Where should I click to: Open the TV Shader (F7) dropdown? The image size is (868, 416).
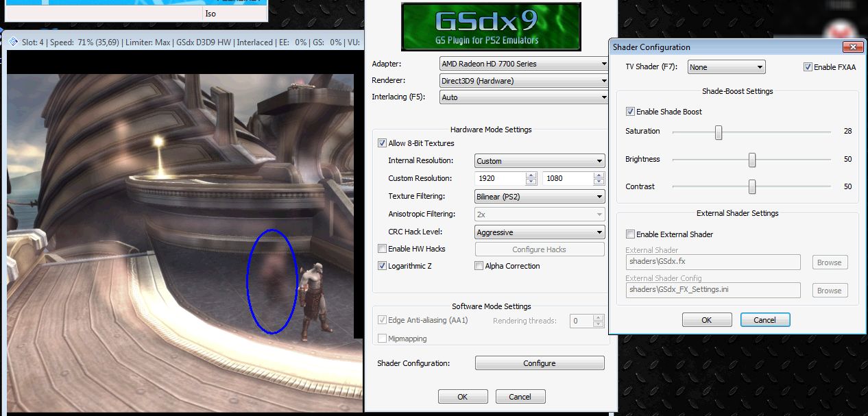pos(726,67)
